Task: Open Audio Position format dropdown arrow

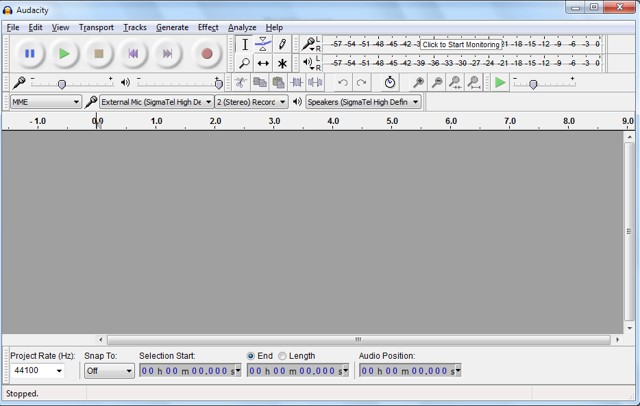Action: [458, 371]
